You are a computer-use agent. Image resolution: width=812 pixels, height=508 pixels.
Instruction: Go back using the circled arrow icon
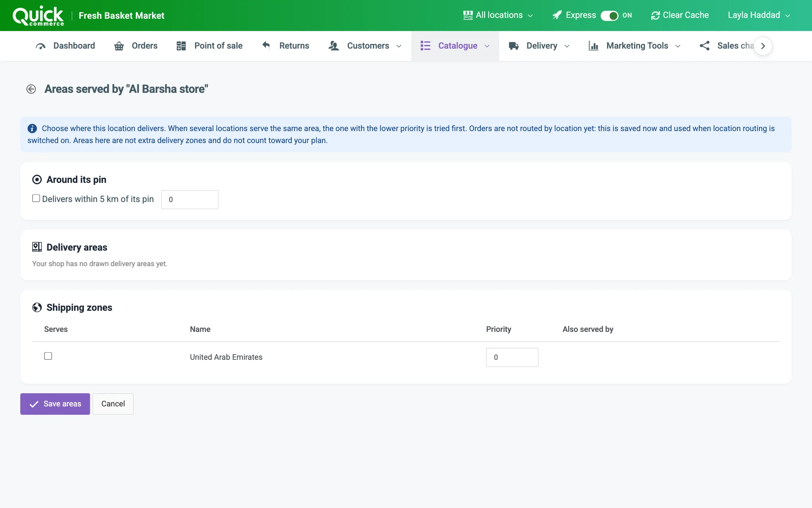[x=31, y=89]
